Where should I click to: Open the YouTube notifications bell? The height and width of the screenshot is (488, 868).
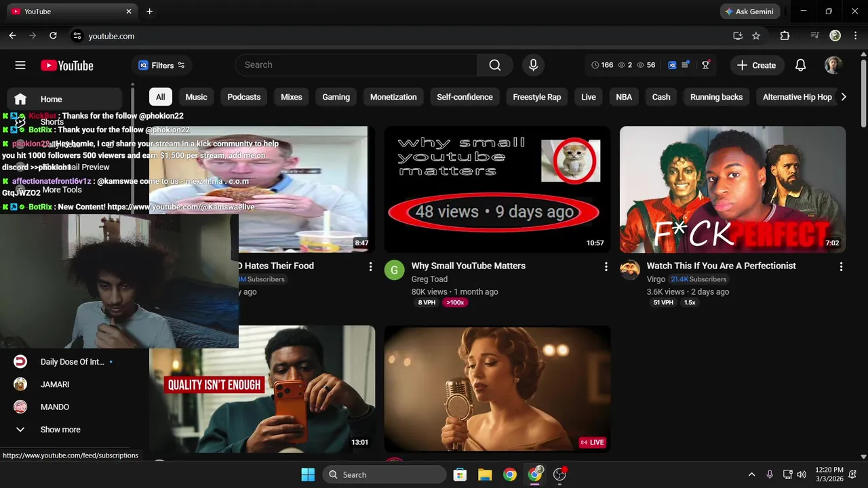800,65
